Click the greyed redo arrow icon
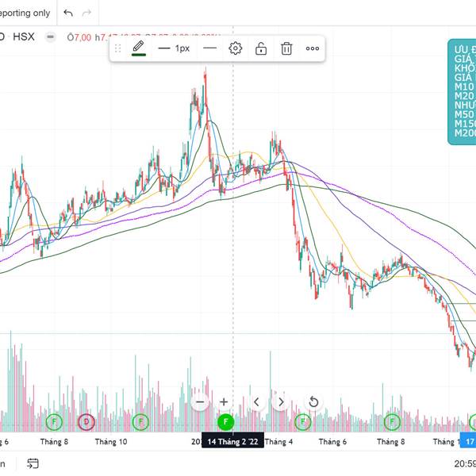This screenshot has width=476, height=476. [x=86, y=13]
